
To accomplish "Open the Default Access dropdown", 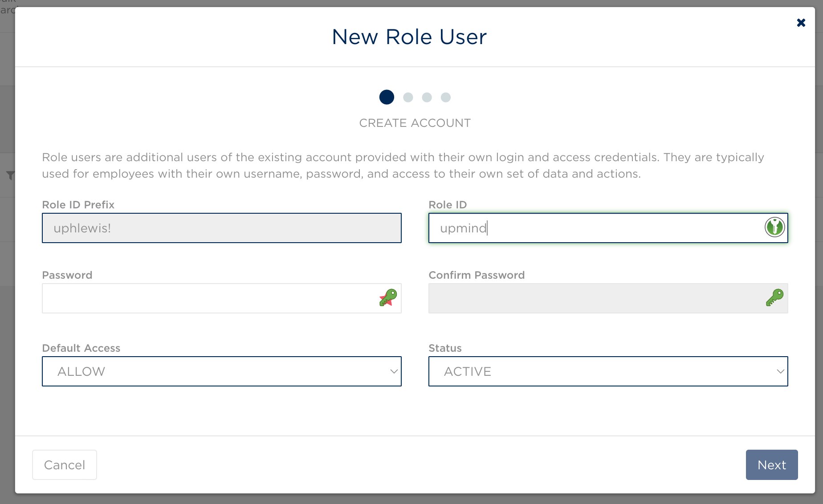I will click(x=222, y=371).
